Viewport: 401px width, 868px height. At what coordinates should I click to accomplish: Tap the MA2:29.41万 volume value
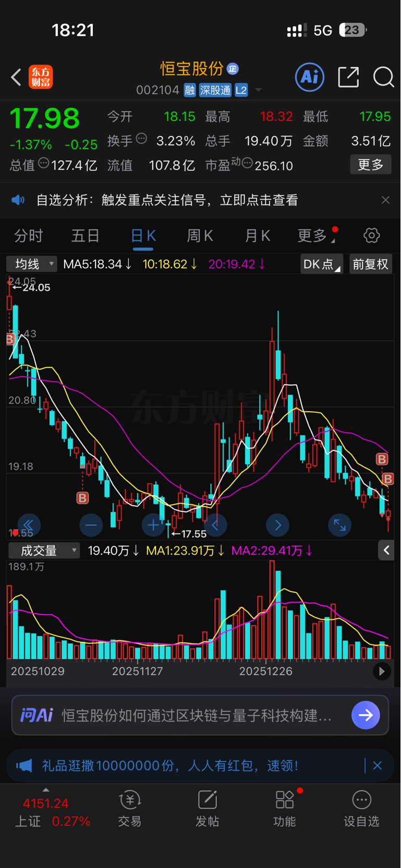click(272, 551)
